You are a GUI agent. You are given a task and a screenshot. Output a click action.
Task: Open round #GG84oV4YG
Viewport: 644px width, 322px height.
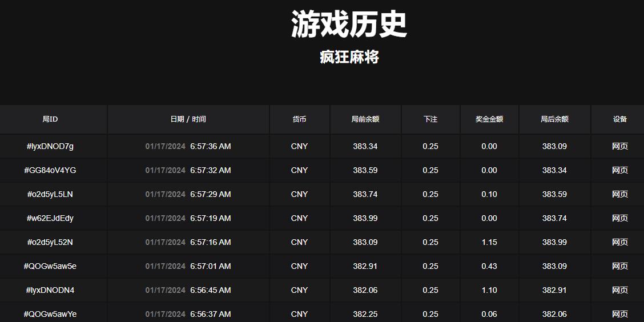click(50, 170)
